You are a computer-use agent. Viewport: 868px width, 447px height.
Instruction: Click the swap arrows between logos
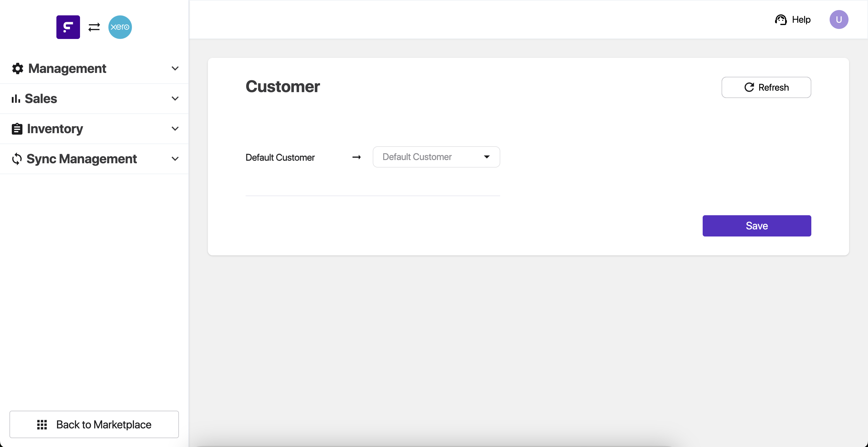[x=94, y=27]
